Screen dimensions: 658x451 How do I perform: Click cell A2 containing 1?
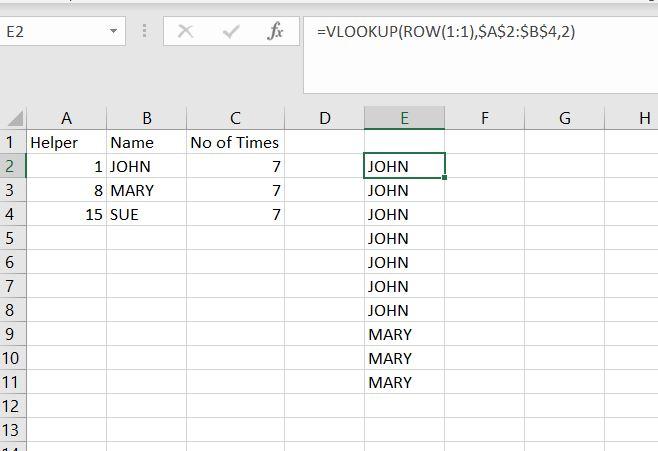click(x=66, y=166)
